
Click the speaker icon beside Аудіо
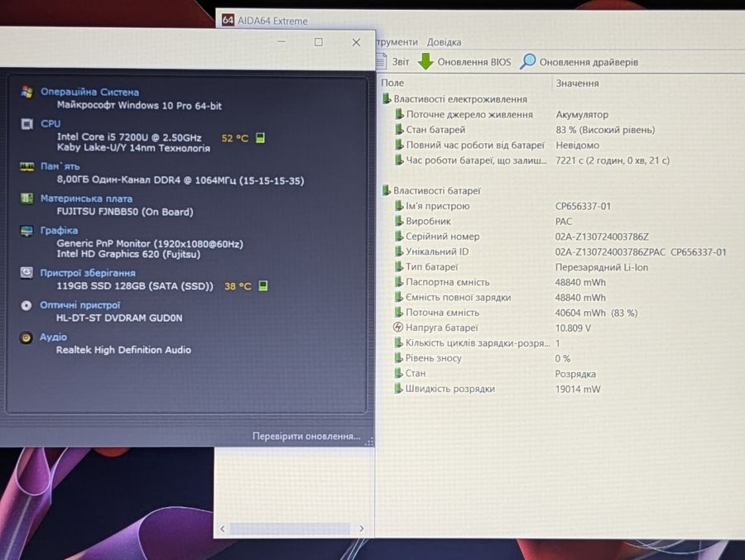[26, 337]
